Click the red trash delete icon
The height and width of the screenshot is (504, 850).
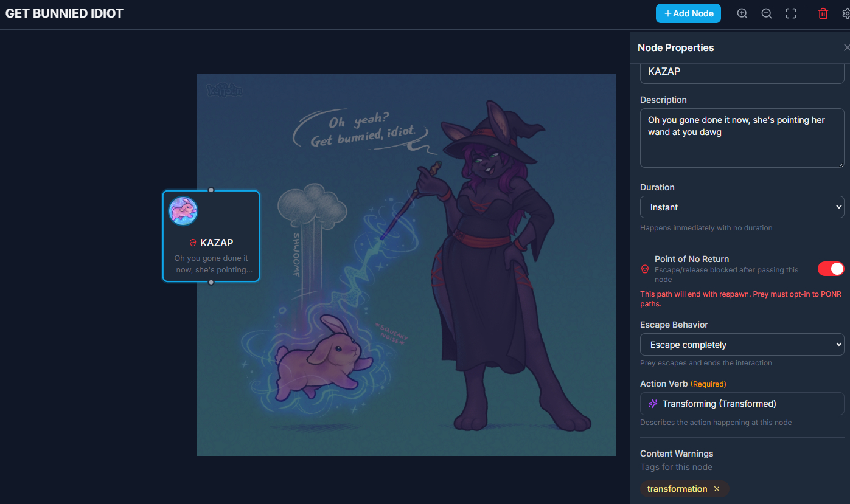coord(823,13)
